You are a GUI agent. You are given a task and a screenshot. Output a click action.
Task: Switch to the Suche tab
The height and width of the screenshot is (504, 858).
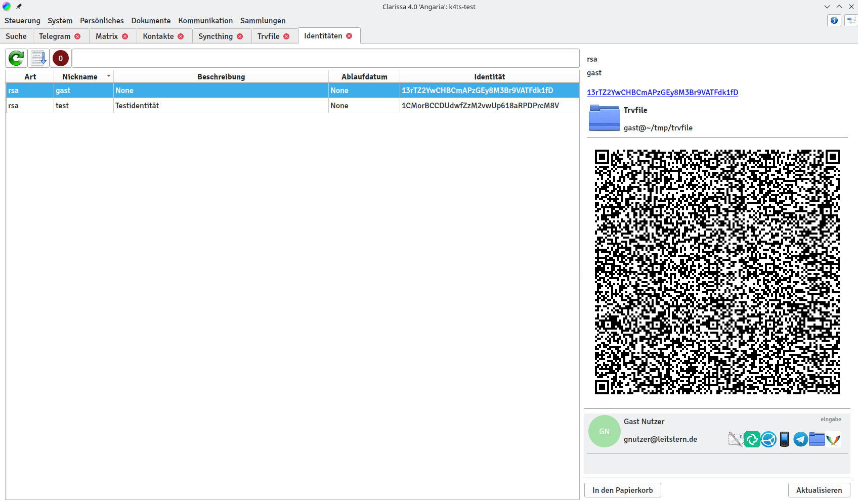(16, 36)
